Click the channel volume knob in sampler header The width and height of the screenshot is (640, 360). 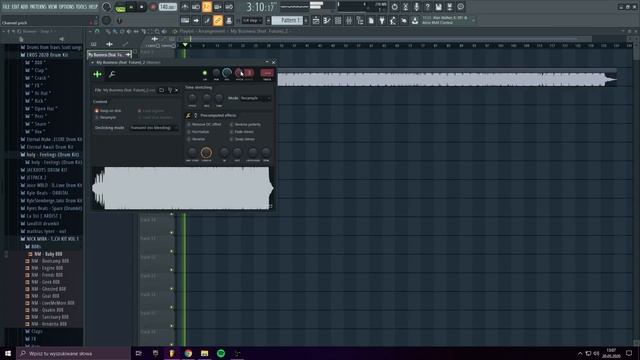tap(227, 73)
